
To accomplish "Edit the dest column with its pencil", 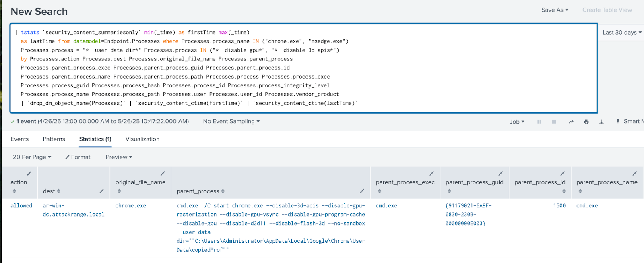I will 101,191.
